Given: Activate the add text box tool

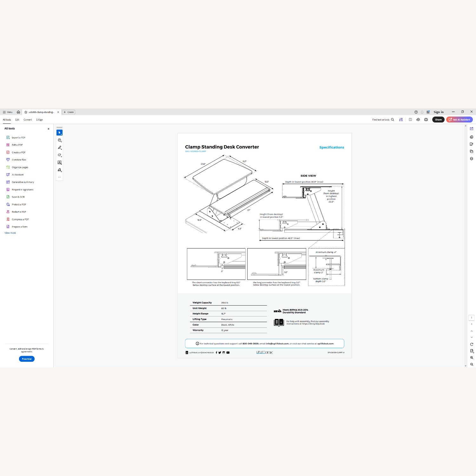Looking at the screenshot, I should pyautogui.click(x=59, y=162).
